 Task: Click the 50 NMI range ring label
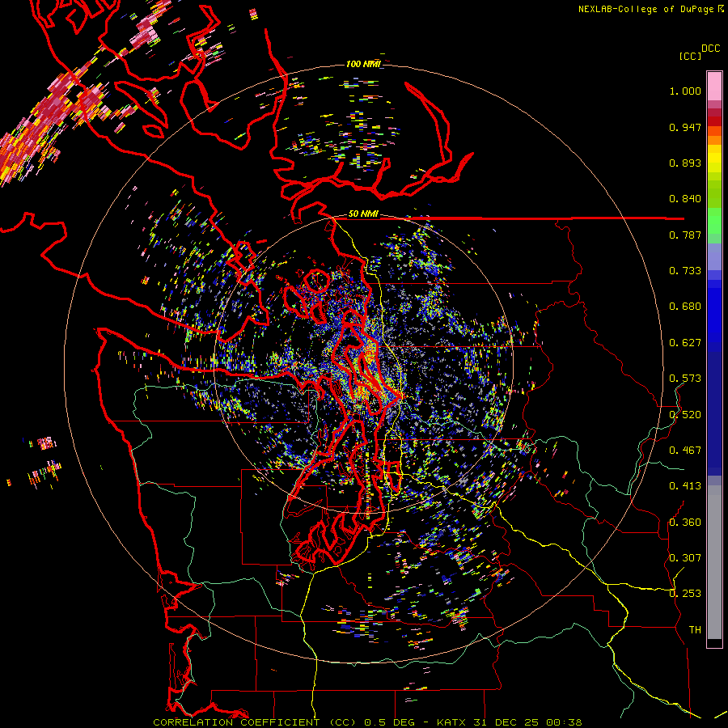[363, 214]
